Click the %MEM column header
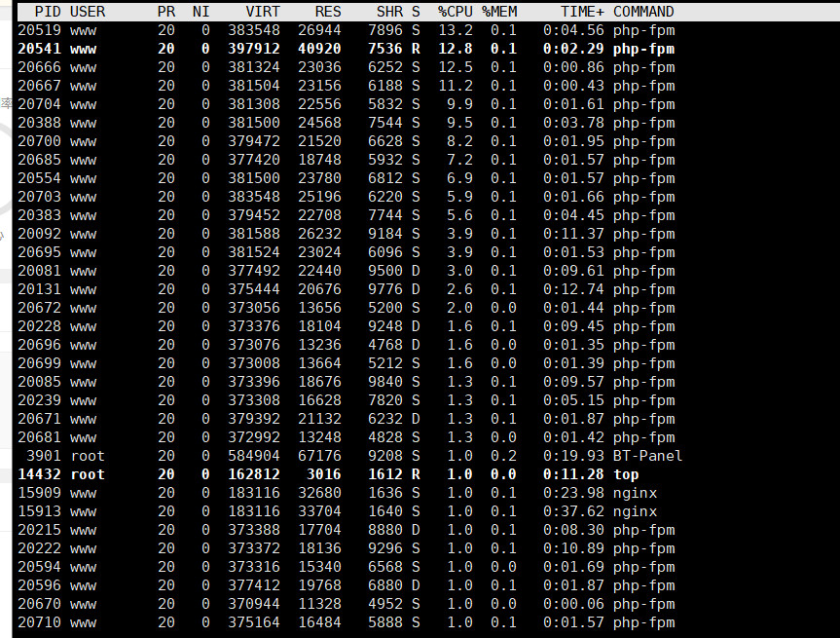Screen dimensions: 840x638 (499, 12)
